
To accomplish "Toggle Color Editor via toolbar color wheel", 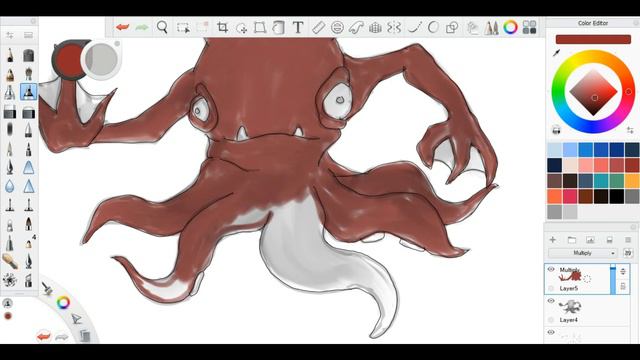I will [x=510, y=27].
